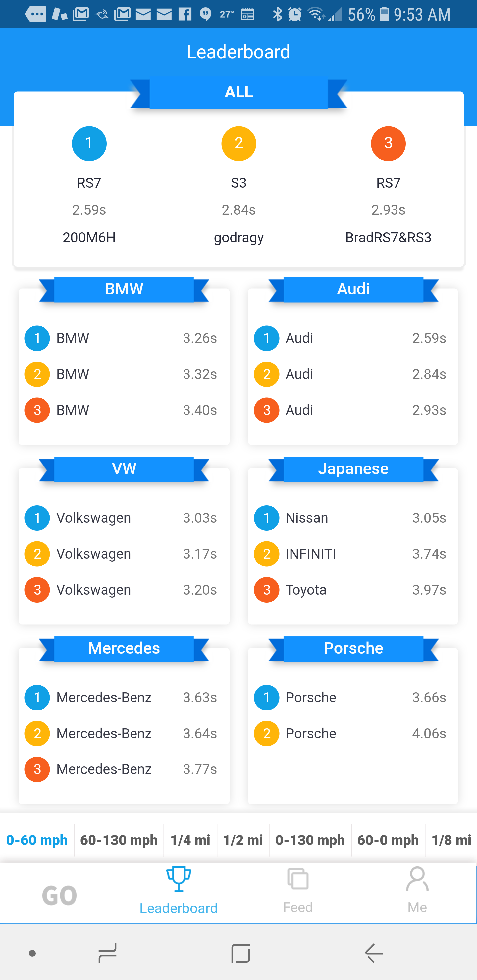Tap the Android home square icon
This screenshot has height=980, width=477.
240,953
